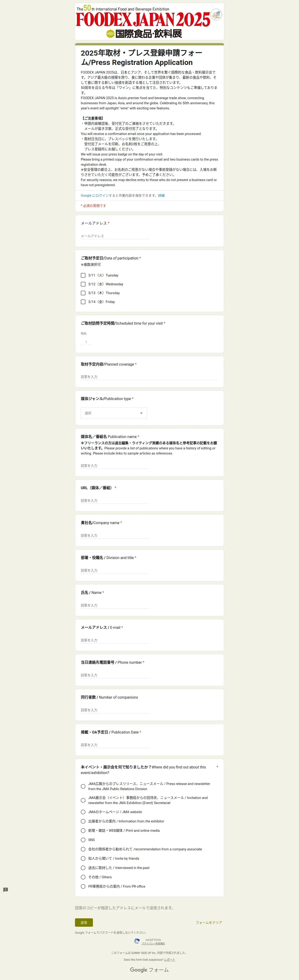Click the E-mail answer field
The height and width of the screenshot is (980, 299).
[115, 640]
